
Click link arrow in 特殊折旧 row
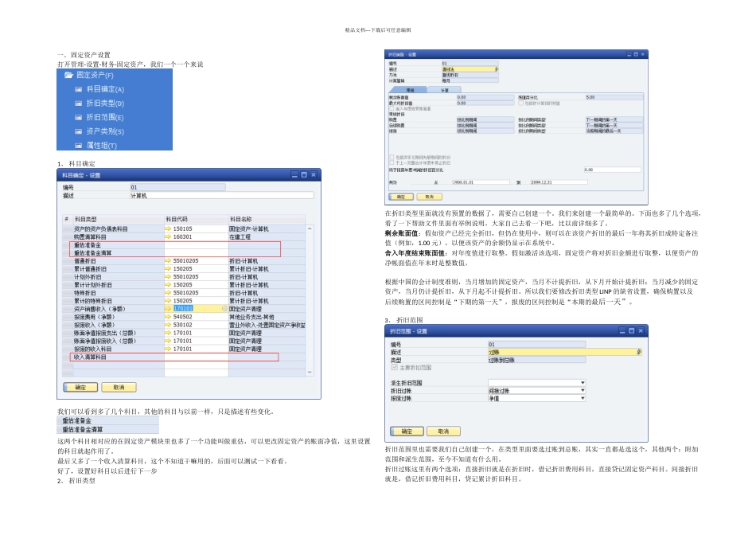click(168, 292)
